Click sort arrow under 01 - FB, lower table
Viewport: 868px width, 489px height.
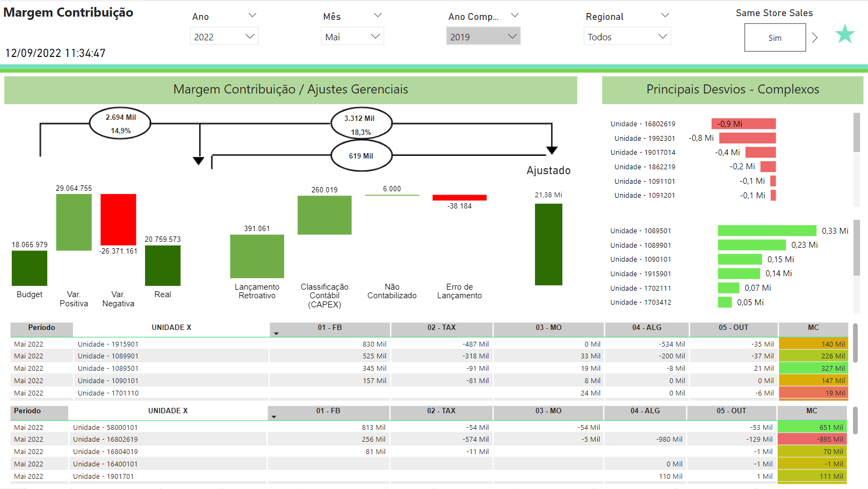click(x=274, y=417)
